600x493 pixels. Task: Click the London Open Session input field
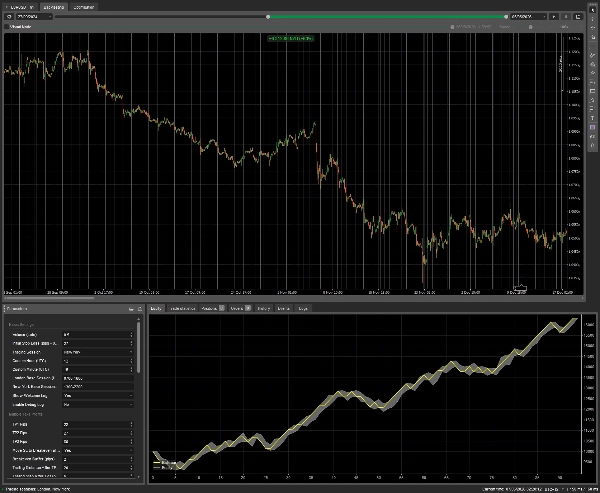(x=98, y=378)
